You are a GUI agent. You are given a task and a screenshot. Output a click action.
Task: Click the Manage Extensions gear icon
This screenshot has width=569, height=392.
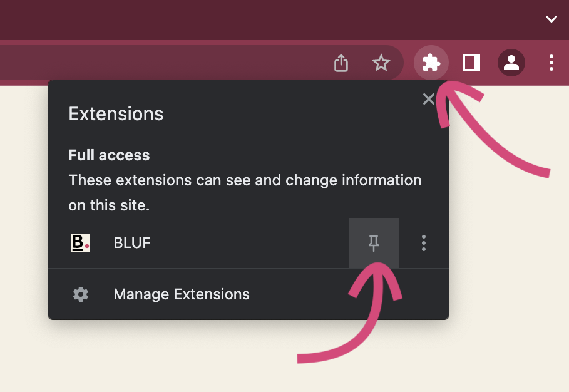coord(81,294)
